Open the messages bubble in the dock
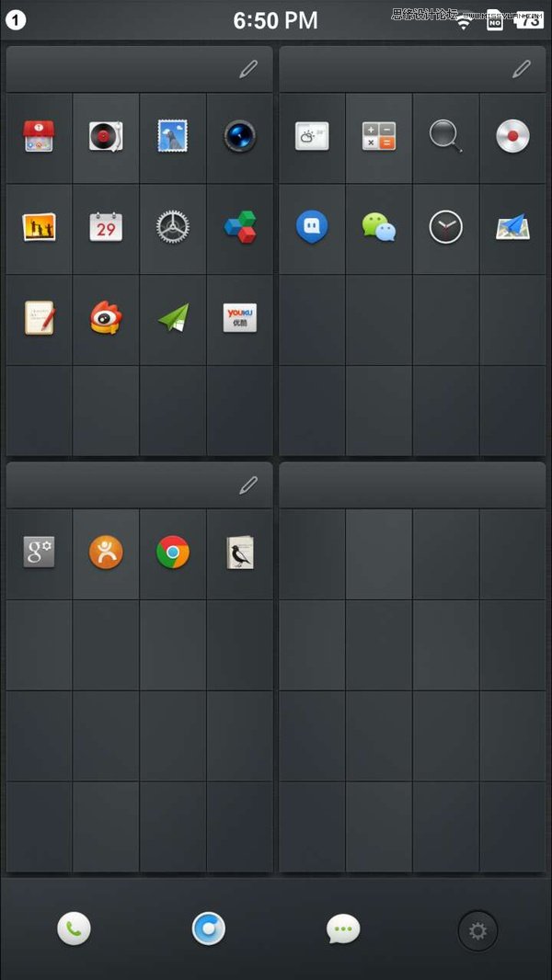552x980 pixels. [x=343, y=929]
